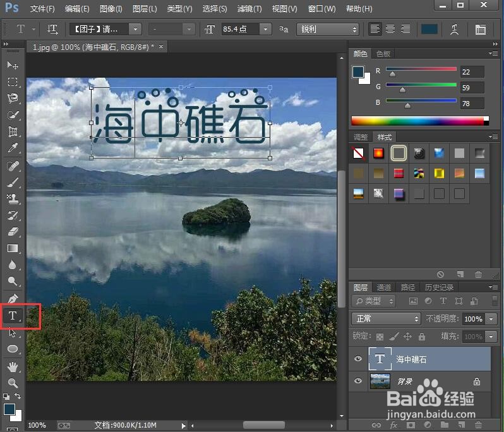Open the 图层(L) menu
504x432 pixels.
tap(145, 9)
